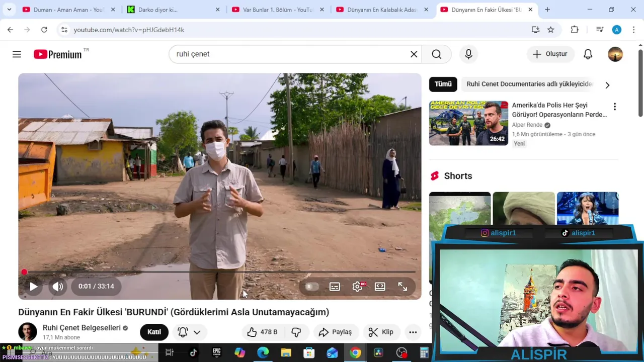
Task: Open the notifications bell in YouTube header
Action: pyautogui.click(x=588, y=54)
